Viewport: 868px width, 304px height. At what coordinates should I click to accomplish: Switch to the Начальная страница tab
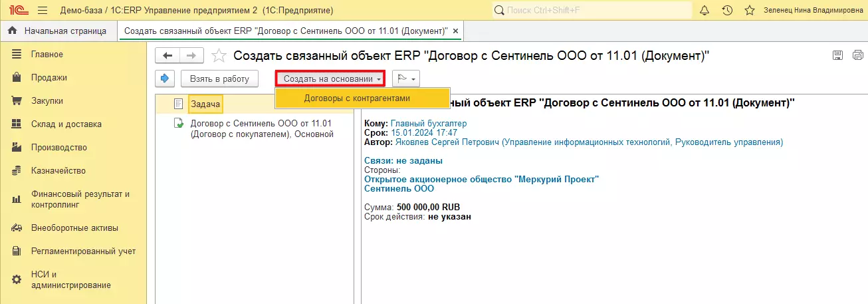pyautogui.click(x=58, y=31)
